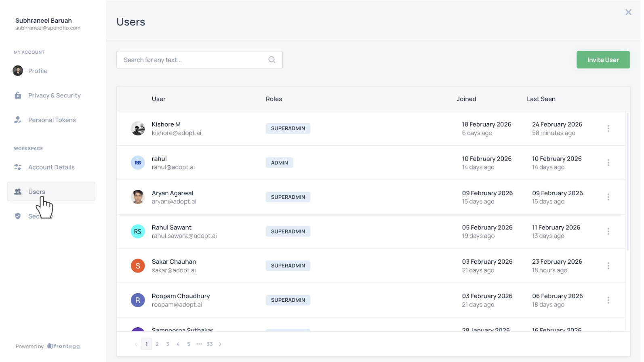
Task: Click the search magnifier icon
Action: coord(272,60)
